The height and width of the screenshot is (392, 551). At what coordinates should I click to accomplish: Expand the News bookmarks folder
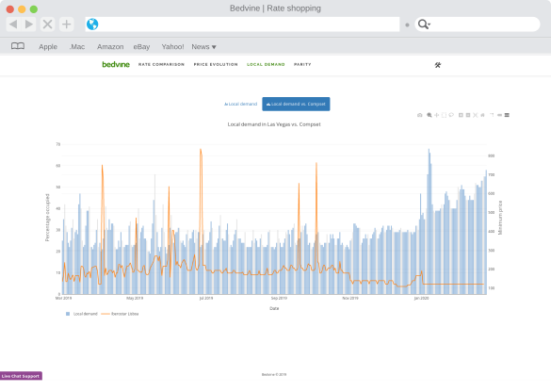[x=203, y=47]
